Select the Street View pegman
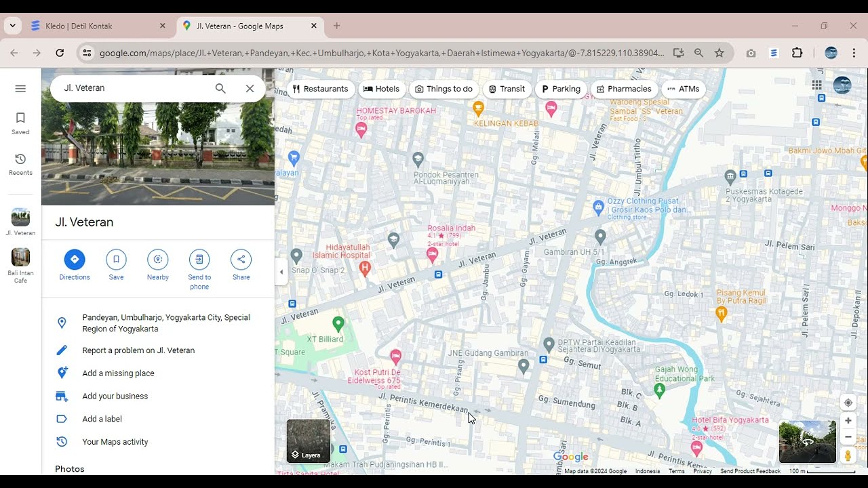This screenshot has height=488, width=868. click(848, 455)
